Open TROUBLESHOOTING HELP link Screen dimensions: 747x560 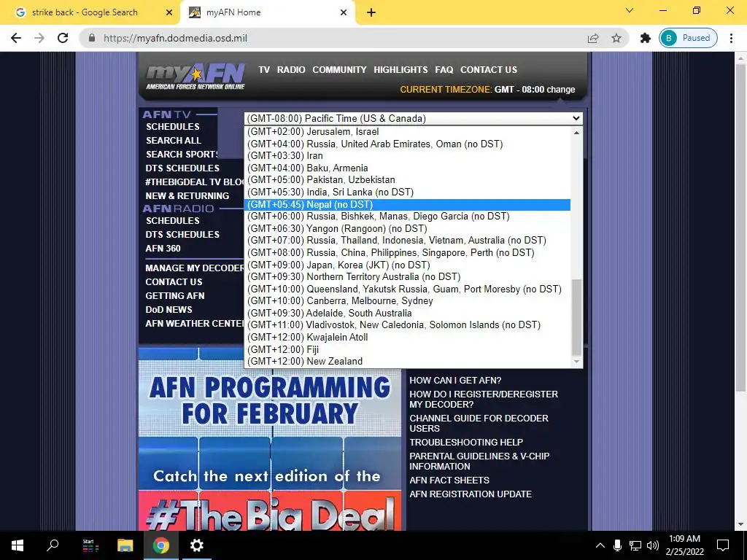466,443
